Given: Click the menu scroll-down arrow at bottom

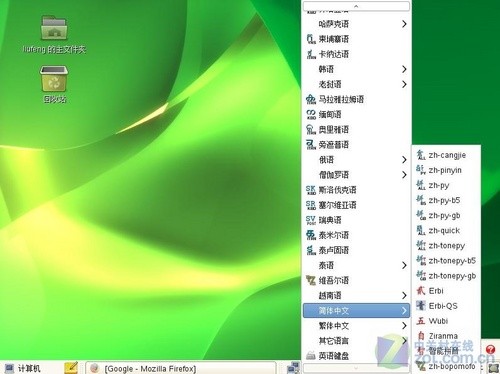Looking at the screenshot, I should [x=356, y=368].
